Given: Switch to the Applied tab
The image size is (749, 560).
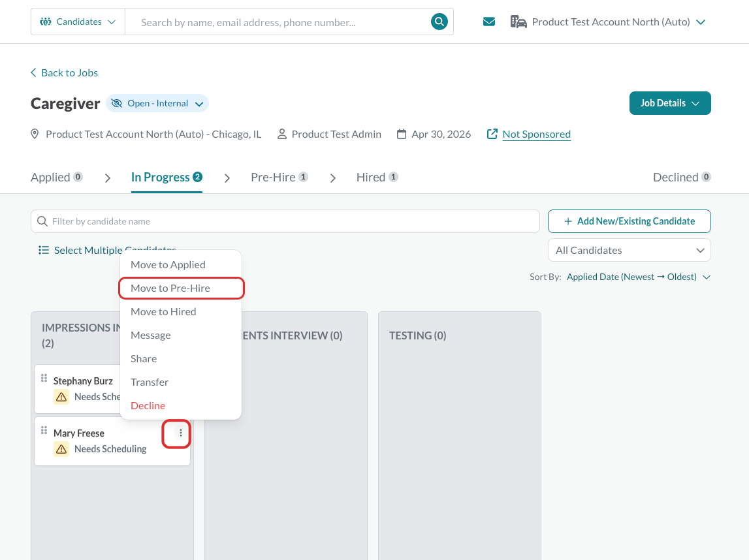Looking at the screenshot, I should (57, 177).
